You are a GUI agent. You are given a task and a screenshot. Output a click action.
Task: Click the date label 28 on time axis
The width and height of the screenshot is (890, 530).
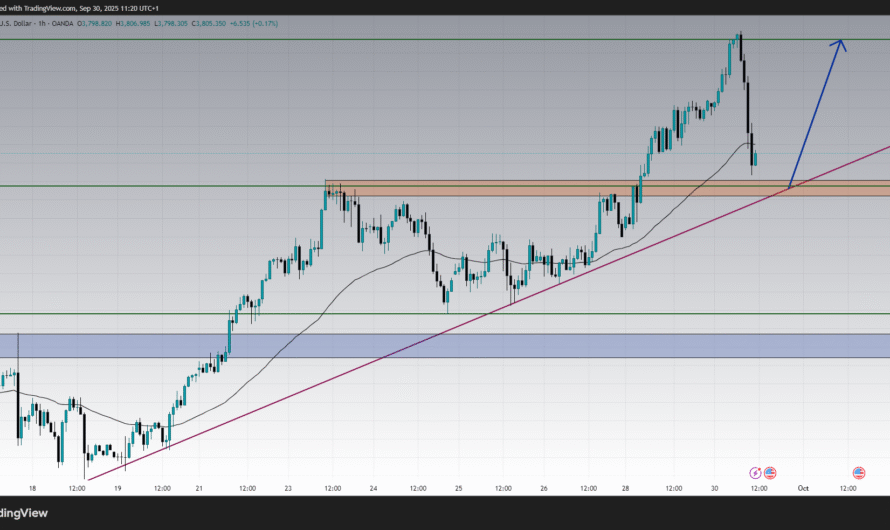click(x=625, y=489)
